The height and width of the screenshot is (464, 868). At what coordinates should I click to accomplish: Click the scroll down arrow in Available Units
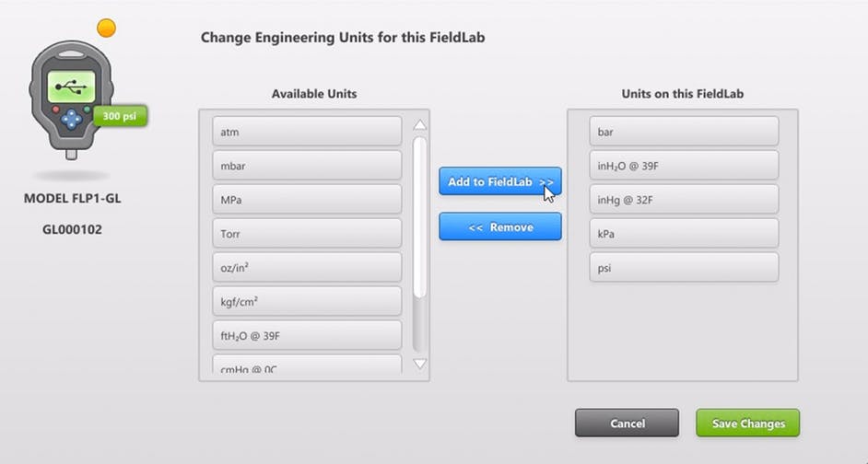point(420,364)
